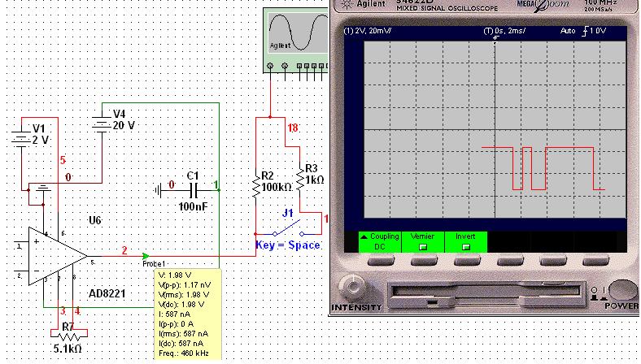Click the '100nF' capacitor value
The height and width of the screenshot is (364, 641).
pos(193,206)
